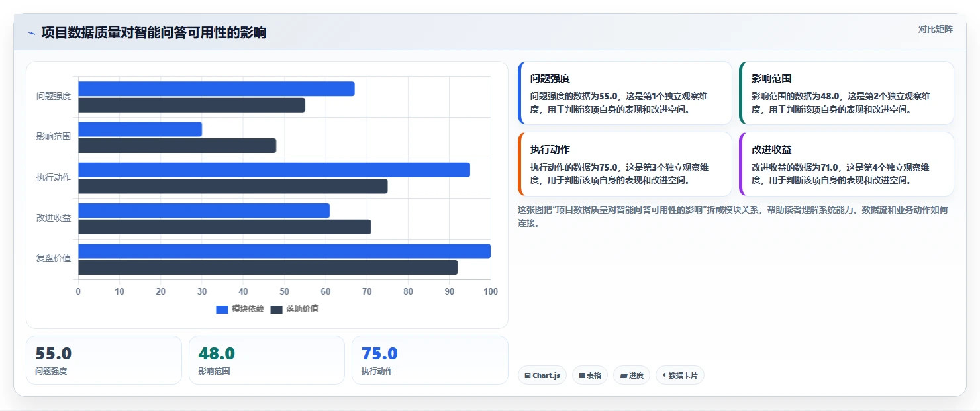Viewport: 980px width, 411px height.
Task: Click the dark 执行动作 bar
Action: 233,186
